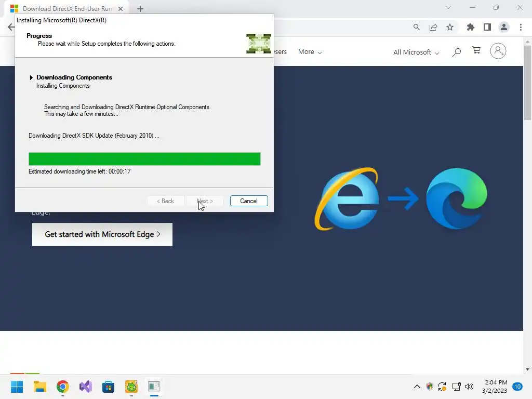Open Microsoft Store from the taskbar
Screen dimensions: 532x399
click(x=108, y=387)
